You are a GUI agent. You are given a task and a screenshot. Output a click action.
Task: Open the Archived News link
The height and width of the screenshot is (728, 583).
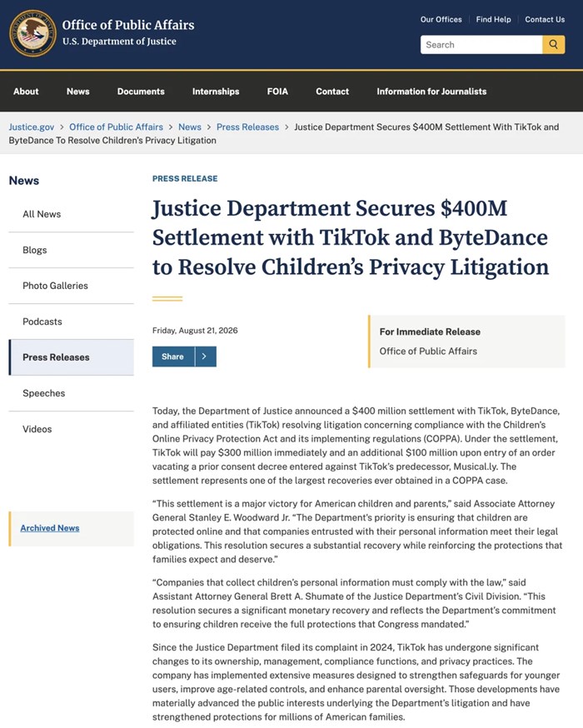(x=50, y=528)
